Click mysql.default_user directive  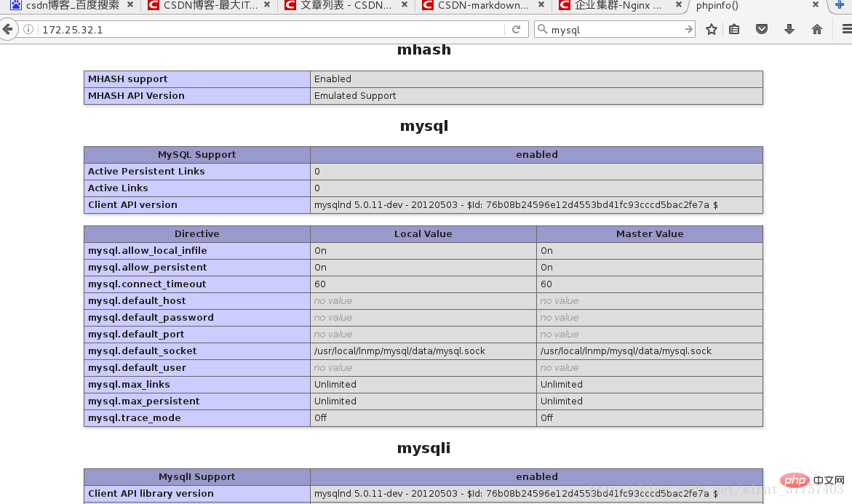[137, 368]
